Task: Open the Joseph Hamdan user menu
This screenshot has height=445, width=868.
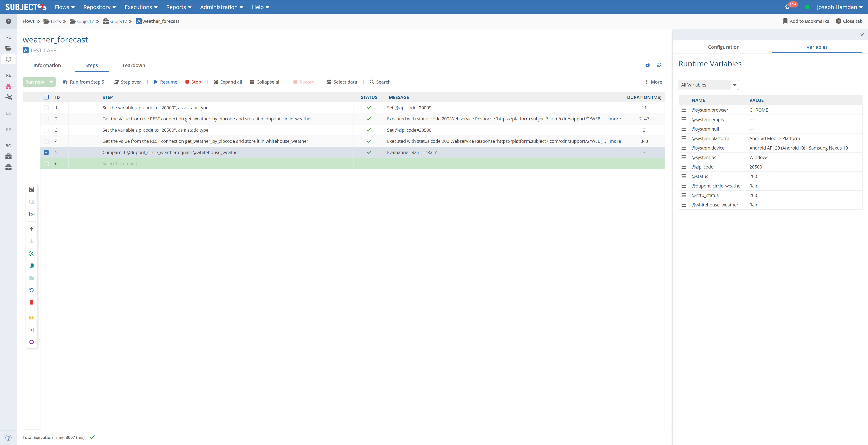Action: tap(839, 7)
